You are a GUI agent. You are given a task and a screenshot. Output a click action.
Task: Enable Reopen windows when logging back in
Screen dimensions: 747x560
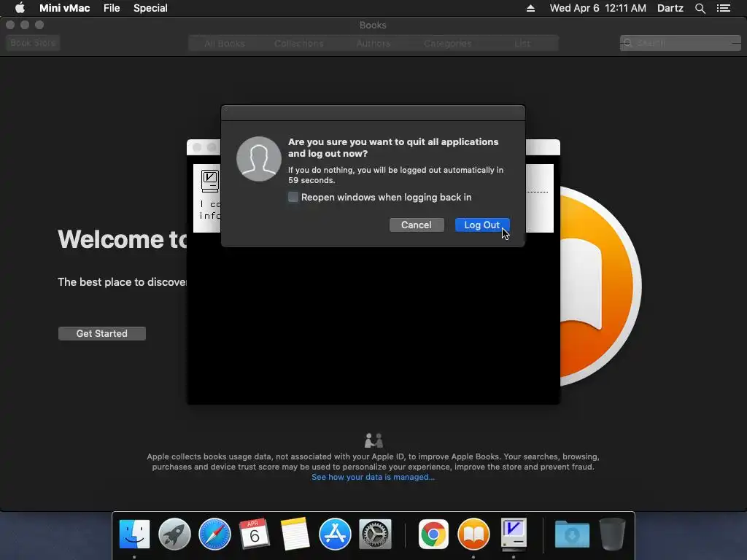(293, 197)
